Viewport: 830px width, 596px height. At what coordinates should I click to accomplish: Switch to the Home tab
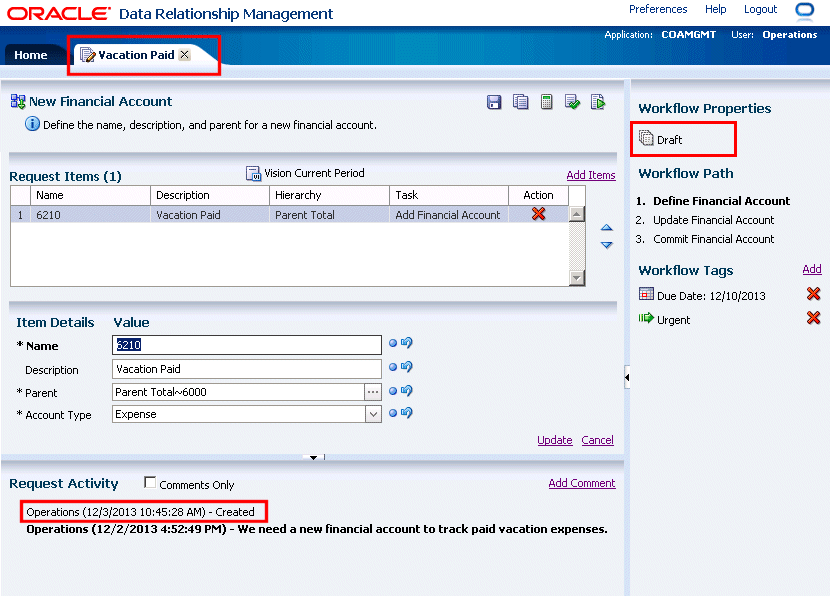tap(31, 55)
